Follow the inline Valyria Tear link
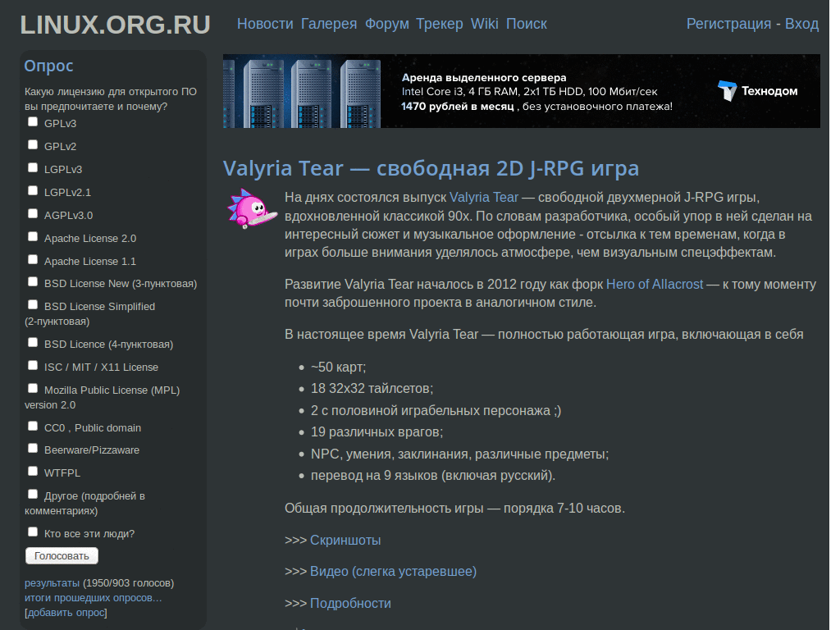Viewport: 840px width, 630px height. [484, 198]
